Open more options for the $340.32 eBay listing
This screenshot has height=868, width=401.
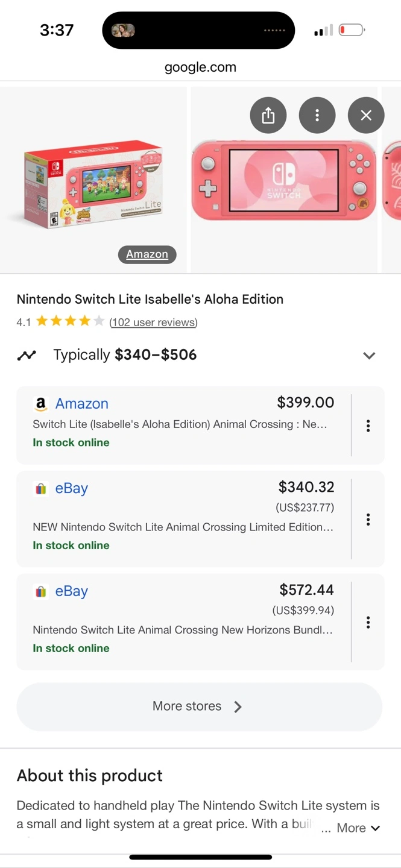(x=368, y=520)
